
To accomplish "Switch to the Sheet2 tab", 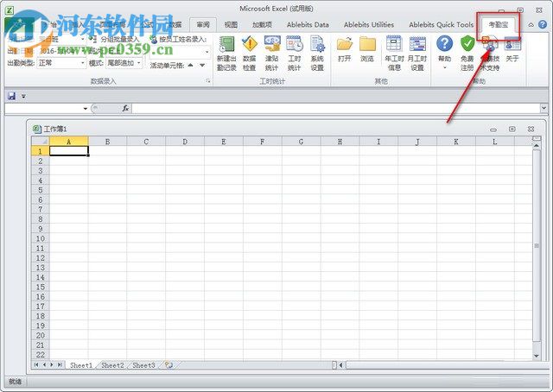I will (x=112, y=365).
